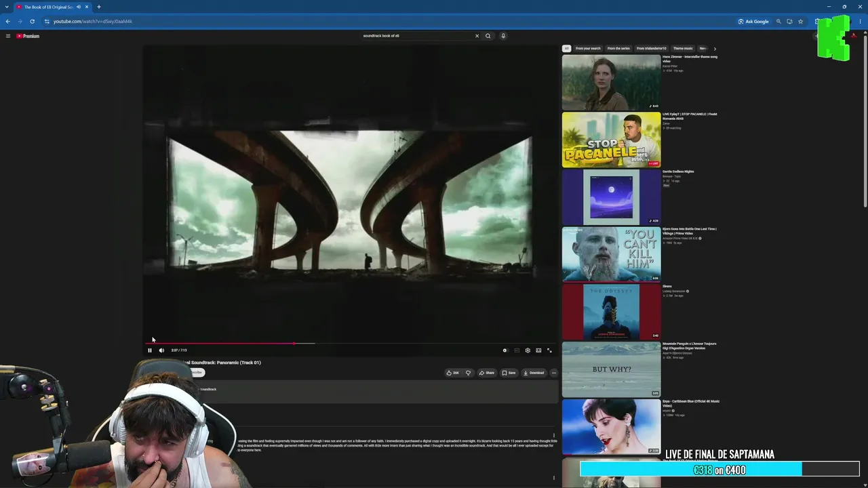
Task: Dislike the video with the thumbs-down button
Action: tap(468, 373)
